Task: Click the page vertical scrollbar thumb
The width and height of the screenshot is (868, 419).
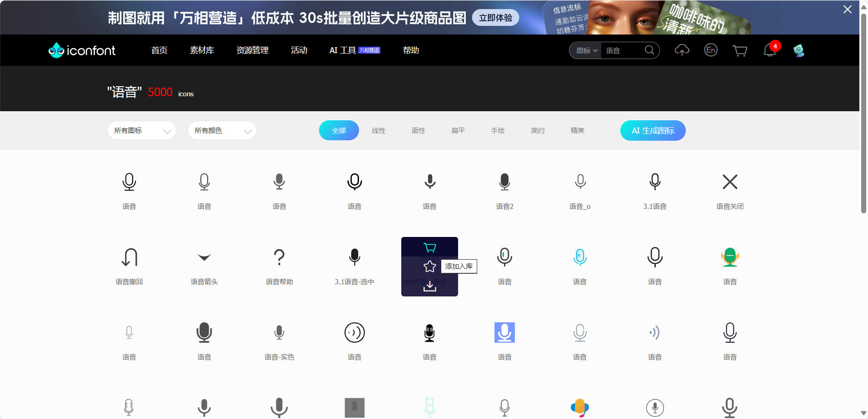Action: 863,113
